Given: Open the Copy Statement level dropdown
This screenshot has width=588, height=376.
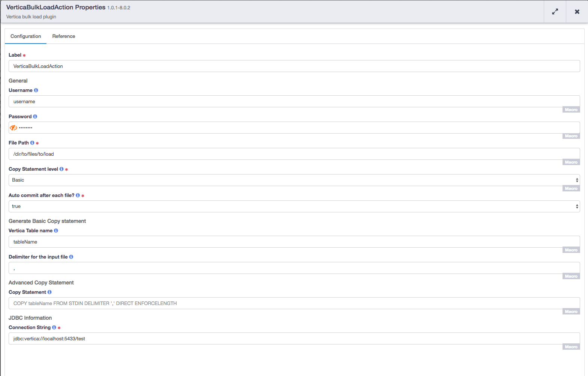Looking at the screenshot, I should (294, 180).
